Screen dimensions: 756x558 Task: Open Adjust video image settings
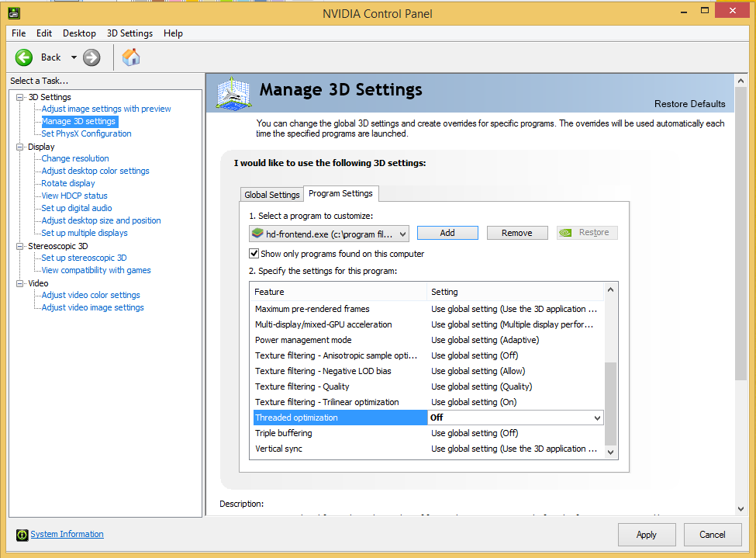tap(92, 307)
